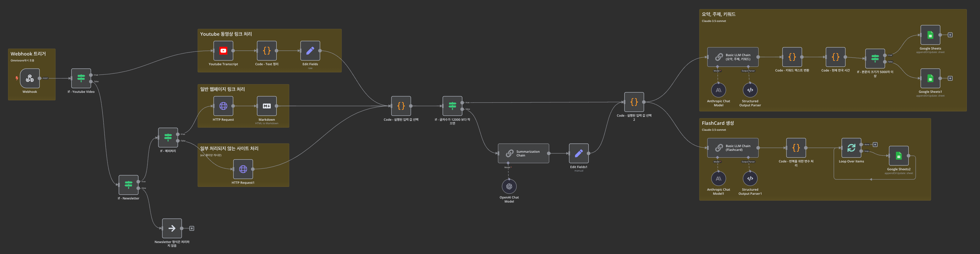This screenshot has width=980, height=254.
Task: Select the Google Sheets2 node
Action: [x=898, y=156]
